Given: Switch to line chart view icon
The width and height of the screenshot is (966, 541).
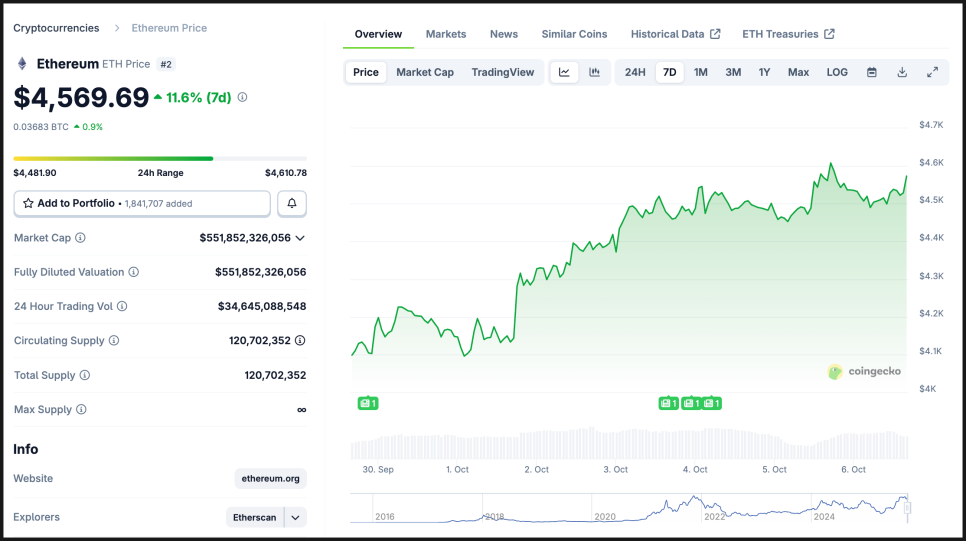Looking at the screenshot, I should (x=564, y=72).
